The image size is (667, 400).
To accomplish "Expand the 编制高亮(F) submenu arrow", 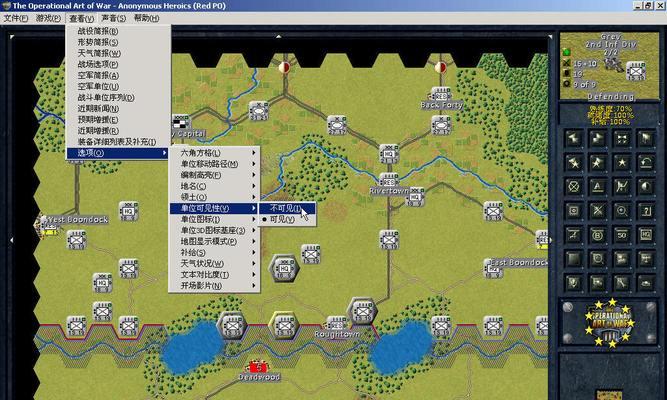I will click(x=254, y=175).
